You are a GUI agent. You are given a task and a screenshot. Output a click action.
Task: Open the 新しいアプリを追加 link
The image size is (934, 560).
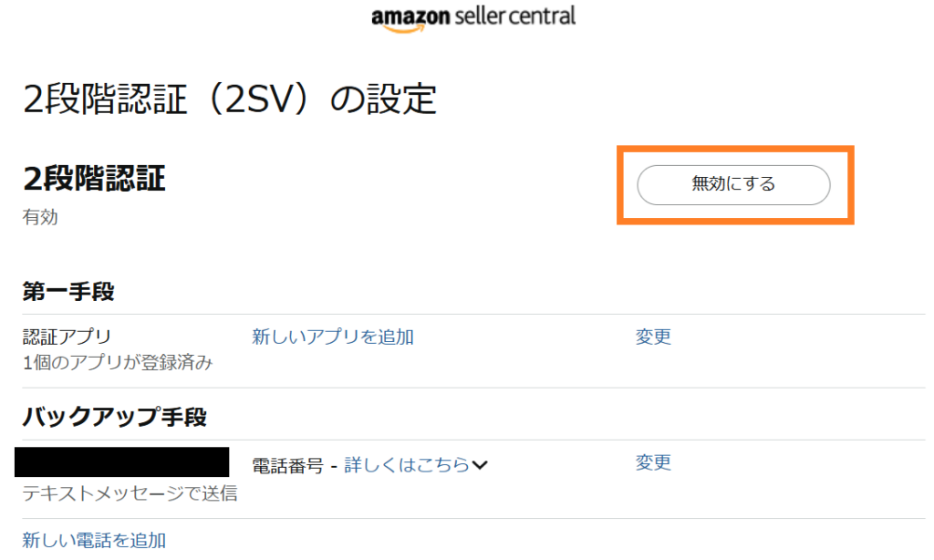click(x=332, y=337)
